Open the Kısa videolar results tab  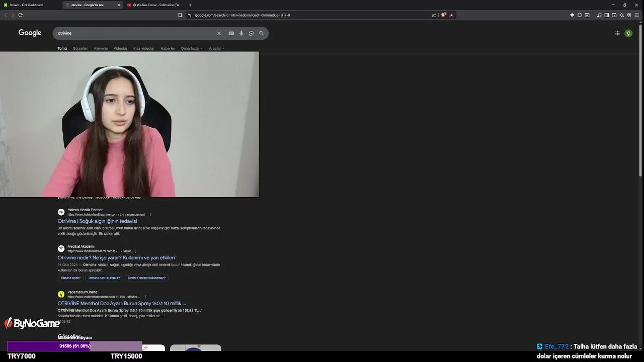pyautogui.click(x=144, y=48)
